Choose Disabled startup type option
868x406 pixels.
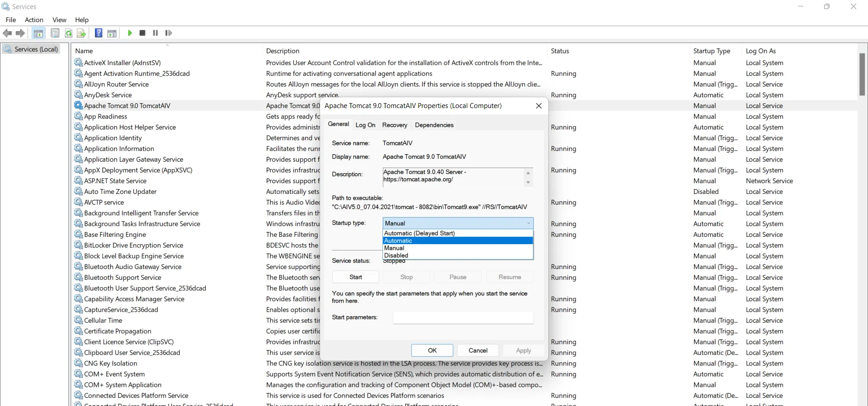(458, 255)
